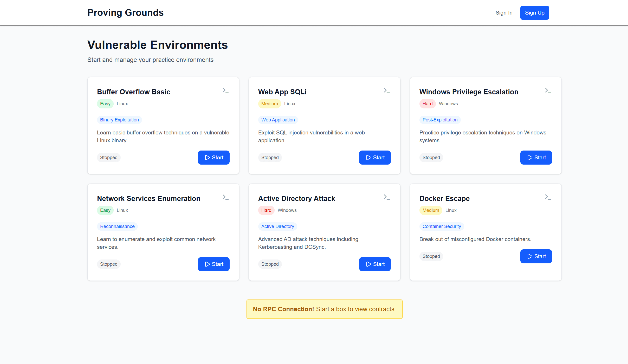Click the terminal icon on Network Services Enumeration
Screen dimensions: 628x364
(226, 197)
